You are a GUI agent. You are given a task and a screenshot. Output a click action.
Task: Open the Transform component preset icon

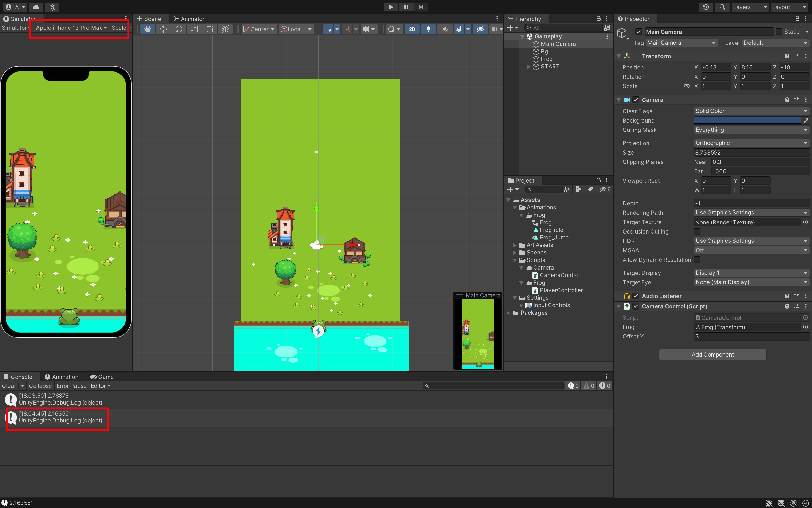coord(796,56)
